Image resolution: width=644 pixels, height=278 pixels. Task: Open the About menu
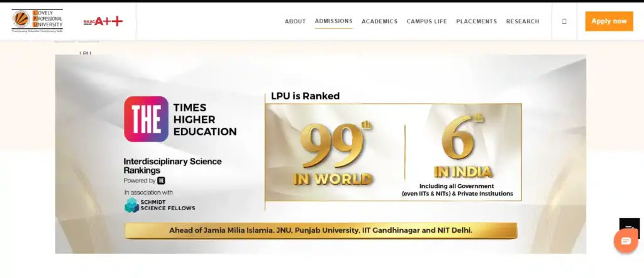click(x=295, y=21)
